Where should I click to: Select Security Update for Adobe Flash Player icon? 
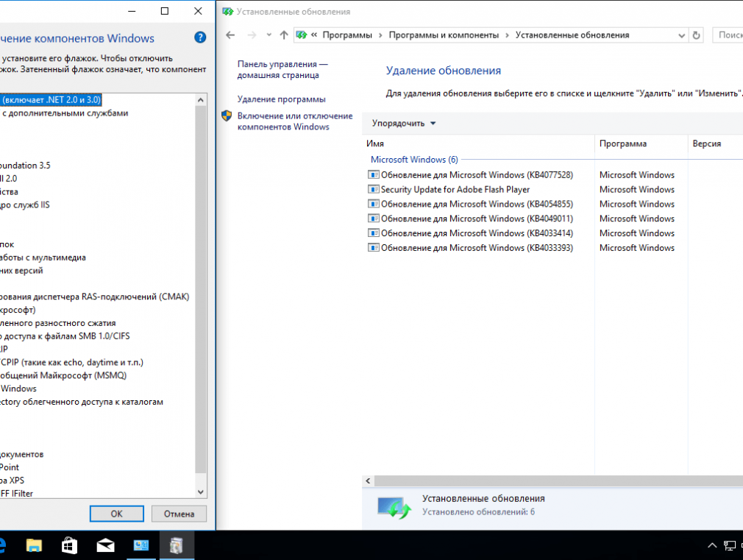click(x=374, y=189)
